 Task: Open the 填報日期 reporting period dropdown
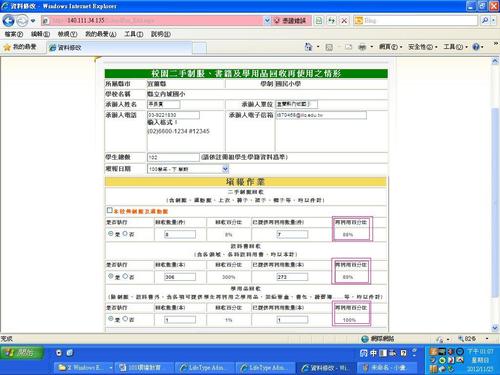click(x=188, y=169)
